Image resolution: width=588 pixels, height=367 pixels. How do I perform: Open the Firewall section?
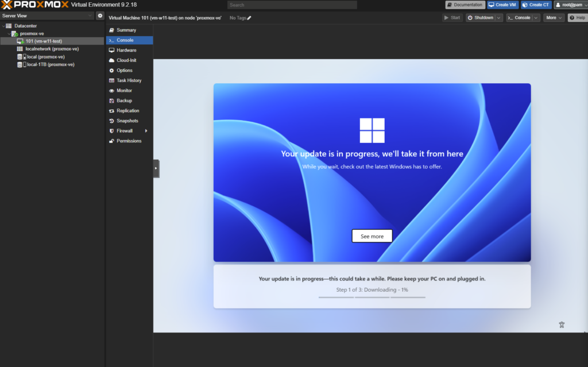(x=129, y=131)
